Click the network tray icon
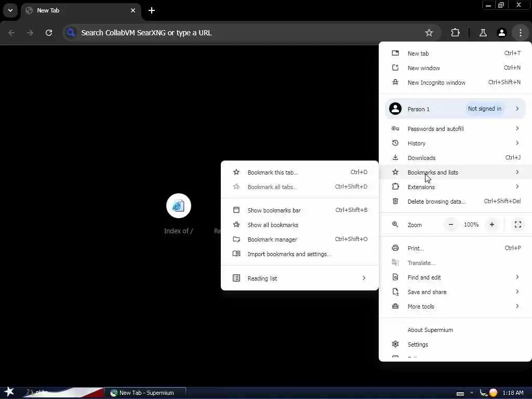This screenshot has width=532, height=399. pyautogui.click(x=484, y=393)
